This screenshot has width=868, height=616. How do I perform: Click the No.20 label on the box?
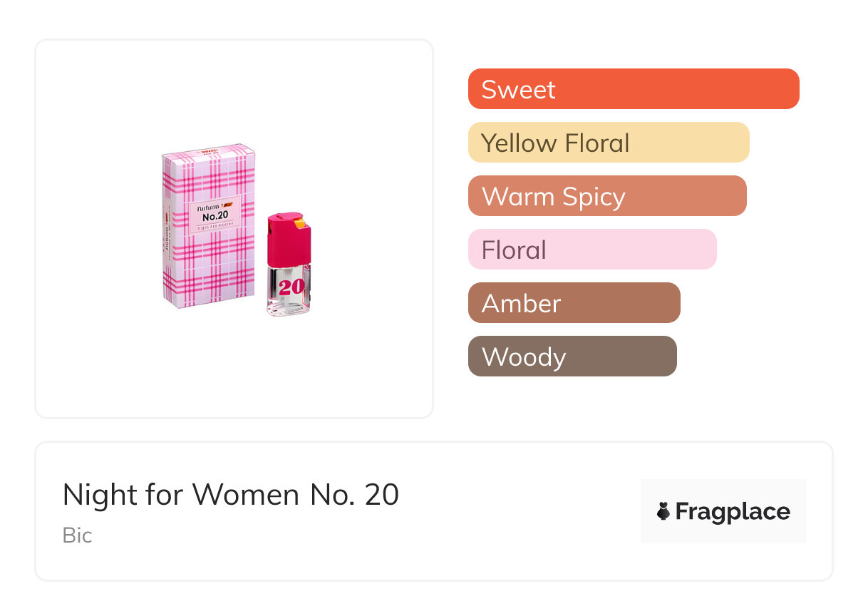click(x=215, y=216)
